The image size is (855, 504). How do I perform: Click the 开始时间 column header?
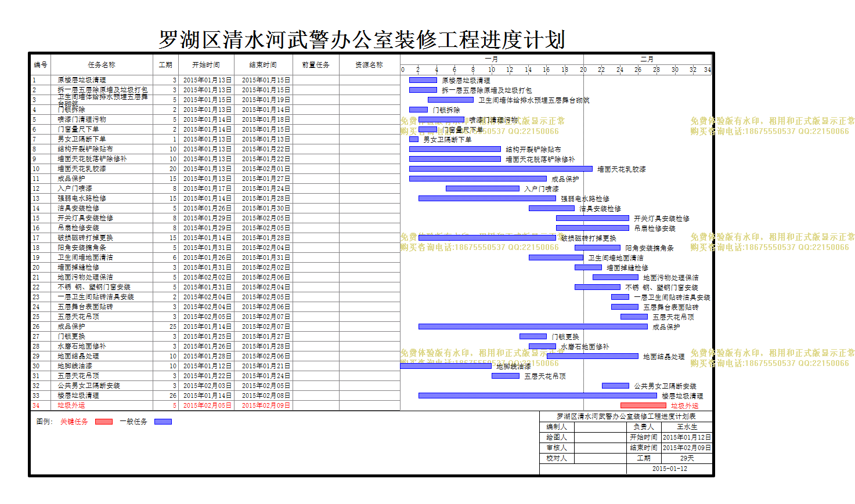[206, 65]
